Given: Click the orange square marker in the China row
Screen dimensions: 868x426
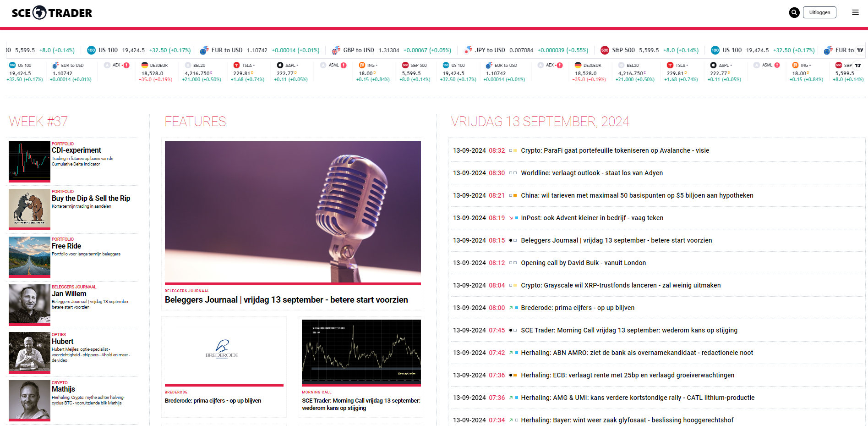Looking at the screenshot, I should click(515, 195).
